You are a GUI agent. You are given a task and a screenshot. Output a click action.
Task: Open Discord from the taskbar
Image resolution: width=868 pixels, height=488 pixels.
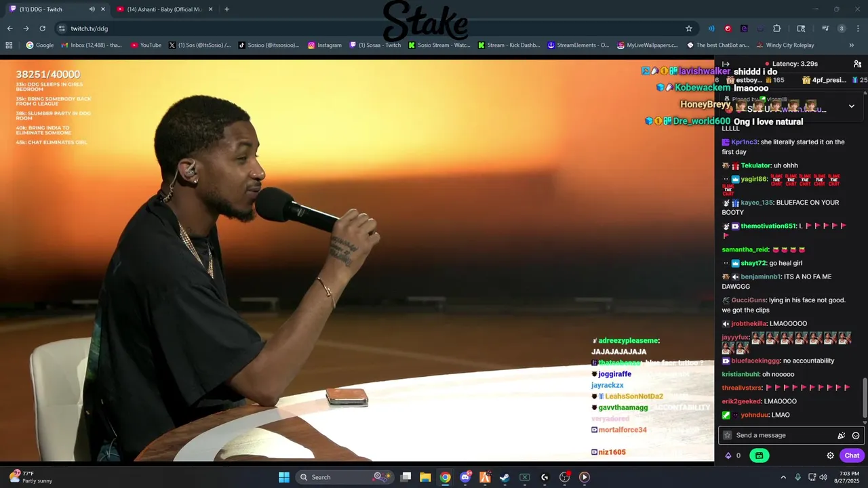click(465, 477)
